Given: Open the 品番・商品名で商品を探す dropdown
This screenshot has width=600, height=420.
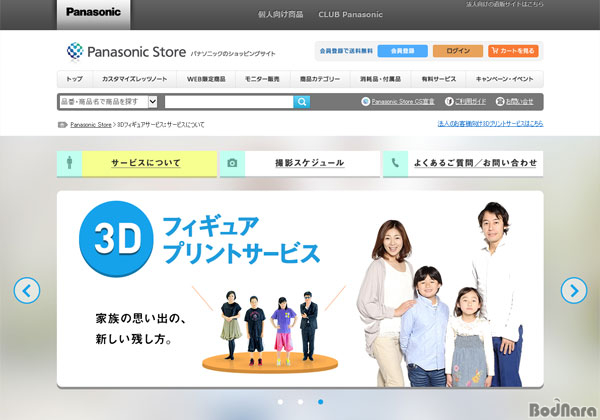Looking at the screenshot, I should [x=108, y=102].
